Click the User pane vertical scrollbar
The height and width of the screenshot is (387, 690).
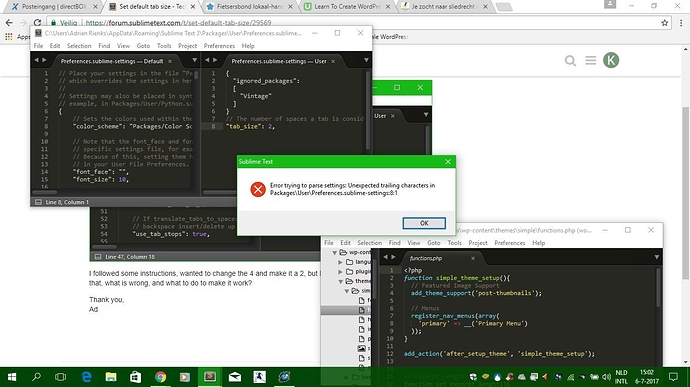pyautogui.click(x=367, y=110)
